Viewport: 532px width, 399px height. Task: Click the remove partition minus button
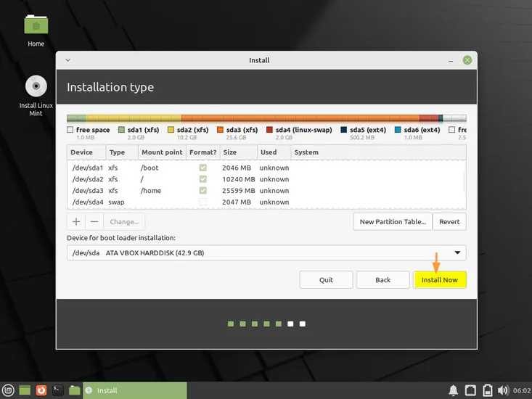coord(94,222)
